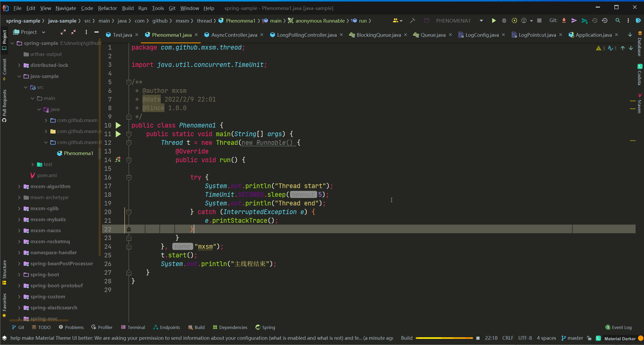Screen dimensions: 644x345
Task: Open PHENOMENA1 run configuration dropdown
Action: click(x=481, y=21)
